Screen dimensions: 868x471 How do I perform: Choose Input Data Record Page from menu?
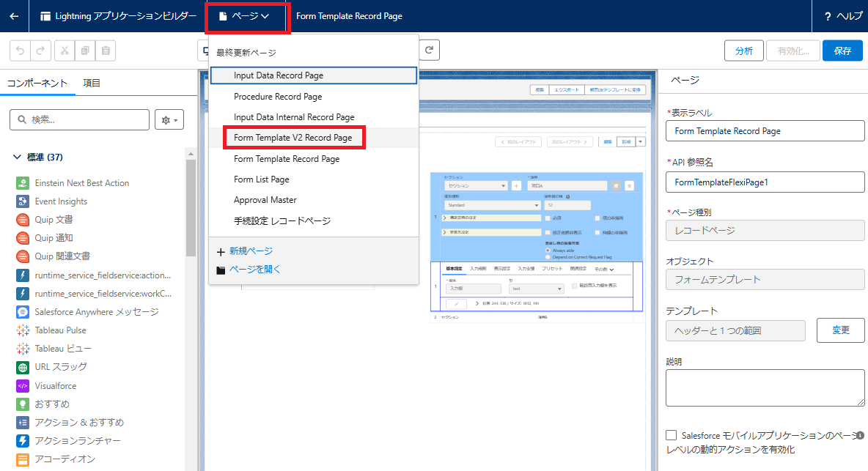tap(313, 75)
